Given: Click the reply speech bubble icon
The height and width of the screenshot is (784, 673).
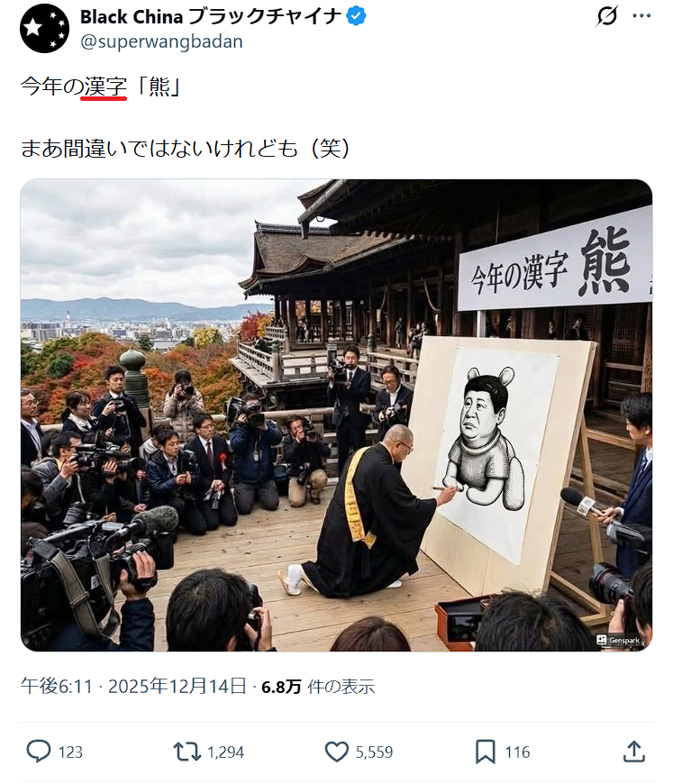Looking at the screenshot, I should (x=39, y=751).
